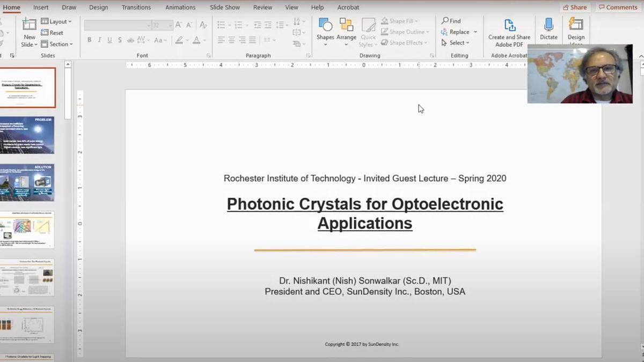644x362 pixels.
Task: Open the font color dropdown arrow
Action: [x=204, y=41]
